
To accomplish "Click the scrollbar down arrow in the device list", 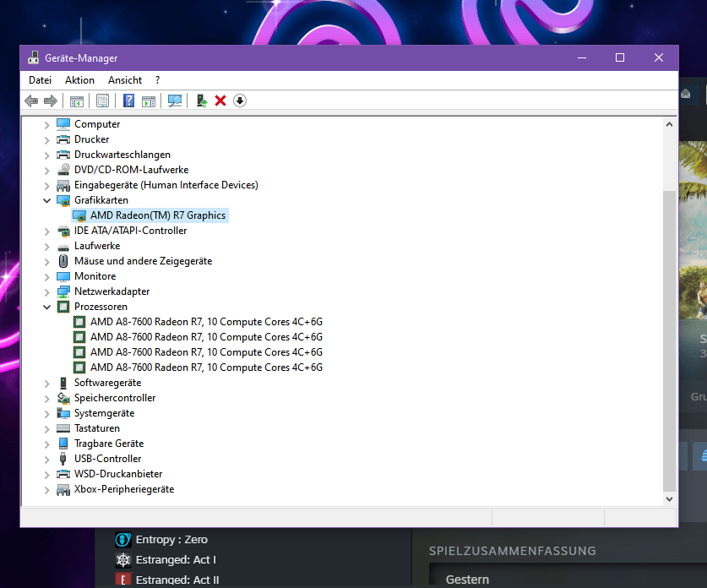I will pyautogui.click(x=669, y=498).
